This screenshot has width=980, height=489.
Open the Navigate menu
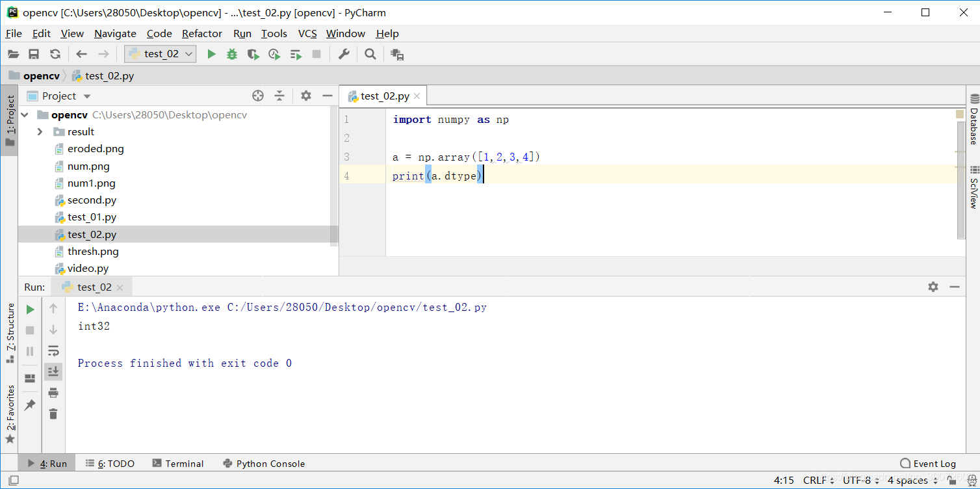pyautogui.click(x=115, y=34)
